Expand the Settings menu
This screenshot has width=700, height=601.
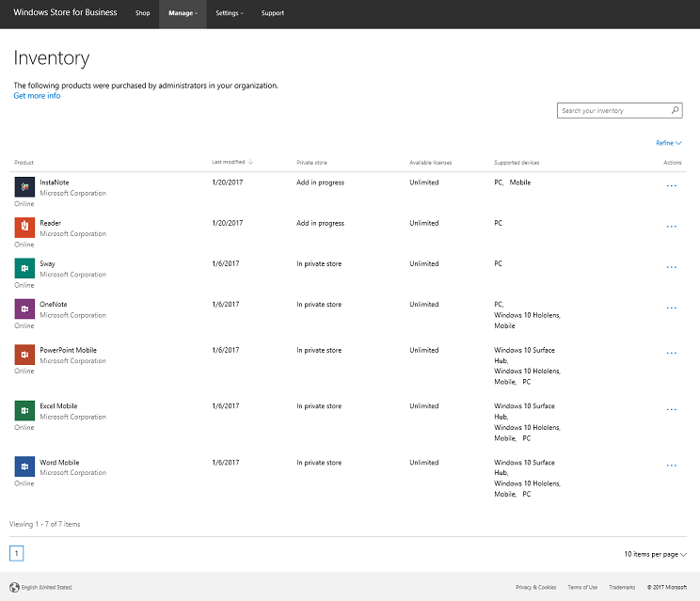point(230,13)
